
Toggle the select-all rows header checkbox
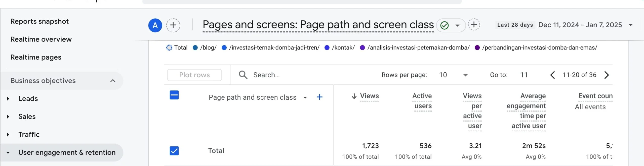pyautogui.click(x=174, y=95)
